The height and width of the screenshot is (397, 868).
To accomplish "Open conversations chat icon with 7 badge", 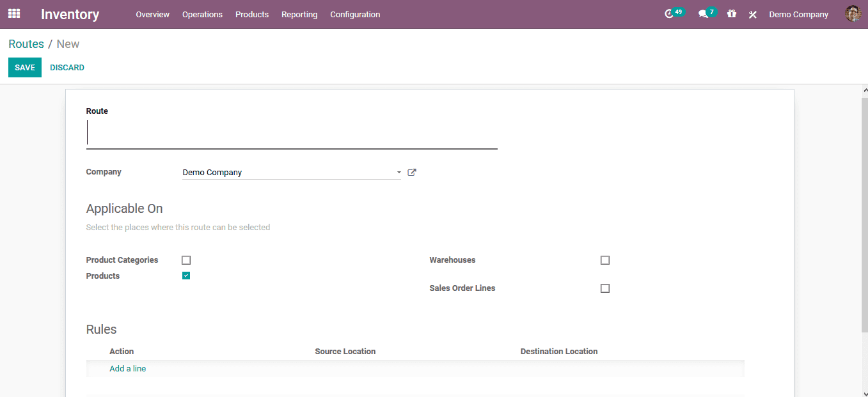I will (707, 13).
